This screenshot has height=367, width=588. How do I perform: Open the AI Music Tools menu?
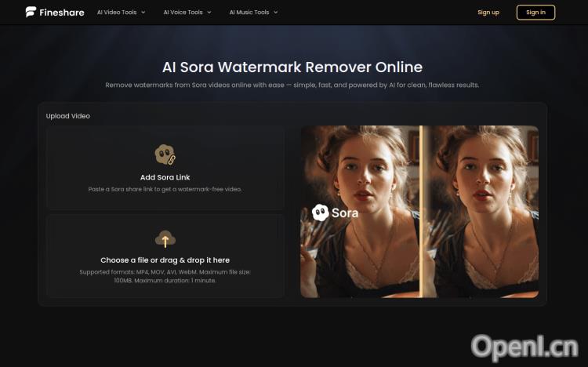tap(253, 12)
